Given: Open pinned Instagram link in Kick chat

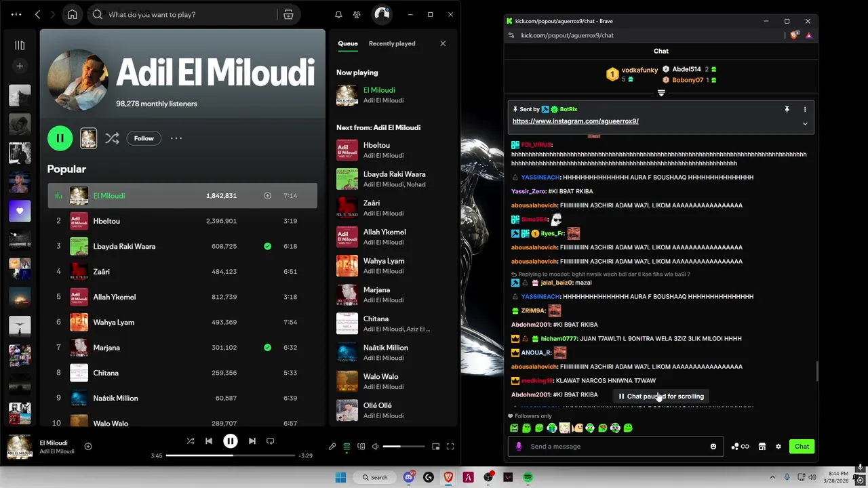Looking at the screenshot, I should coord(575,121).
